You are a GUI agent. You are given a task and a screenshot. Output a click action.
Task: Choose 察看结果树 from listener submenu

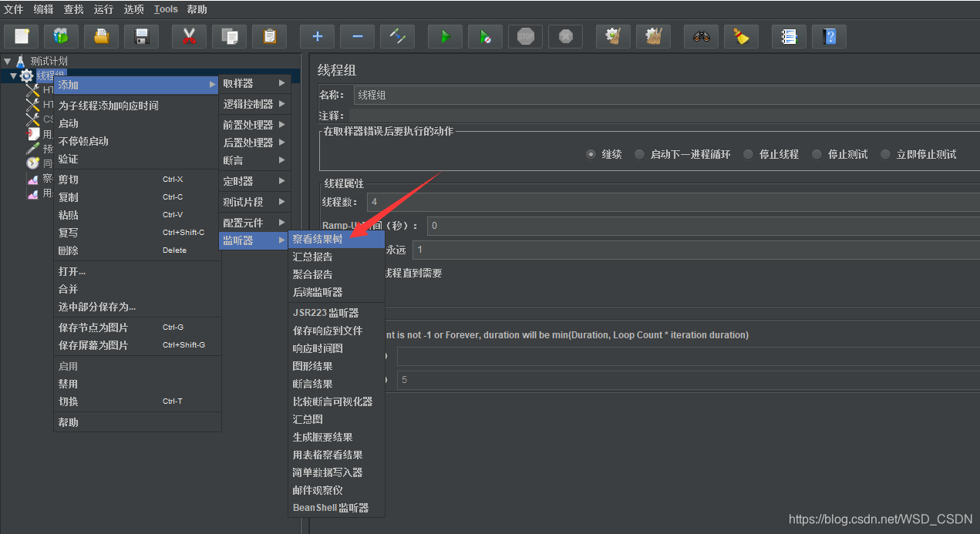pos(336,239)
